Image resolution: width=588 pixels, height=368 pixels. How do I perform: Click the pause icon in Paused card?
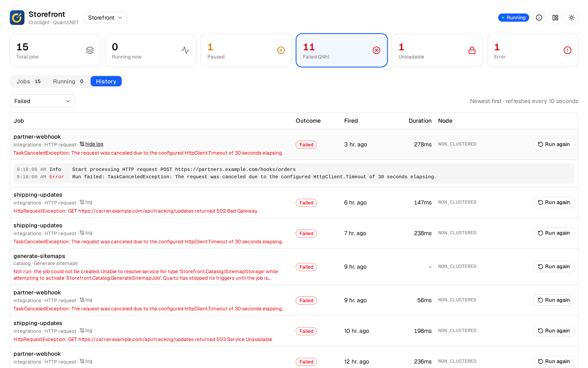(x=281, y=50)
